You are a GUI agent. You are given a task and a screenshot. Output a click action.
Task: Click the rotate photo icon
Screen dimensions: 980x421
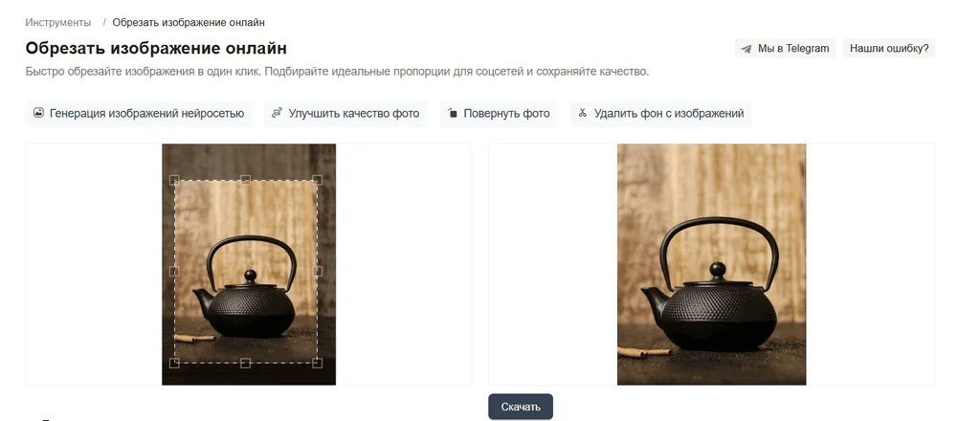[x=453, y=113]
